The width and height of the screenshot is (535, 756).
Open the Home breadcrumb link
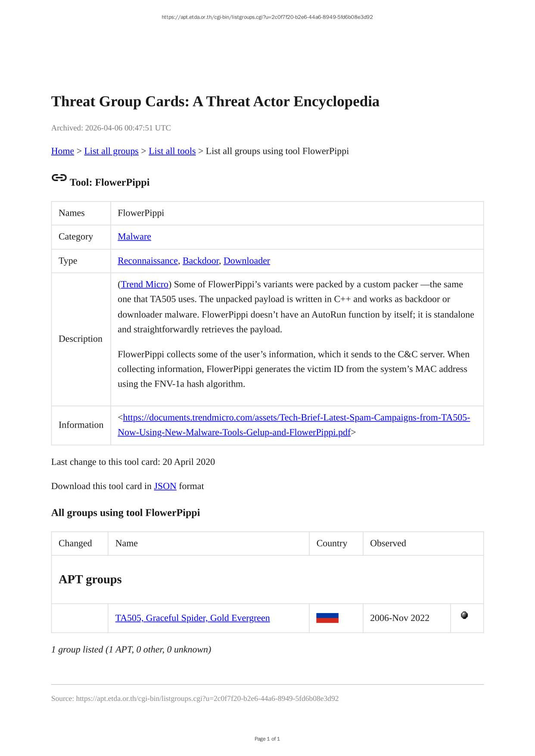click(x=62, y=151)
